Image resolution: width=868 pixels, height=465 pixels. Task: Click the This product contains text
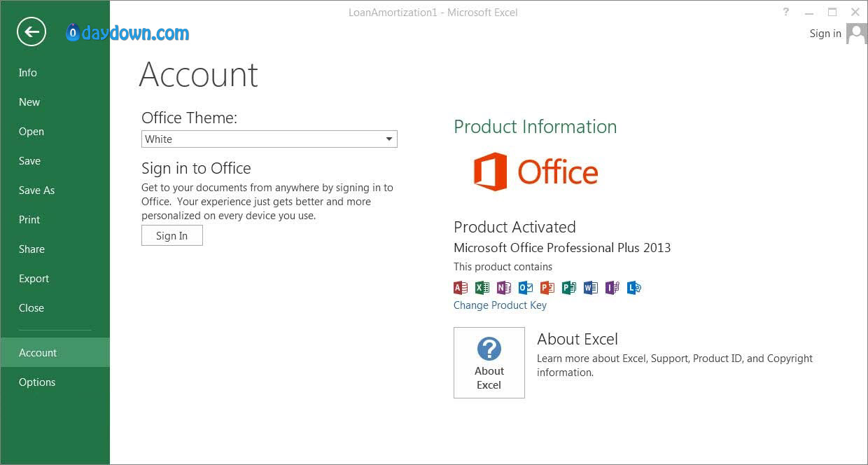(x=503, y=267)
